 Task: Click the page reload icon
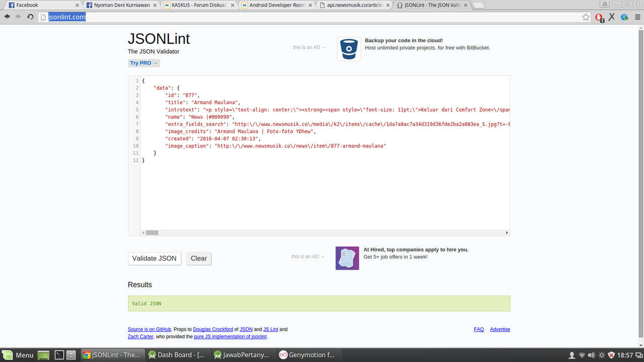point(30,17)
